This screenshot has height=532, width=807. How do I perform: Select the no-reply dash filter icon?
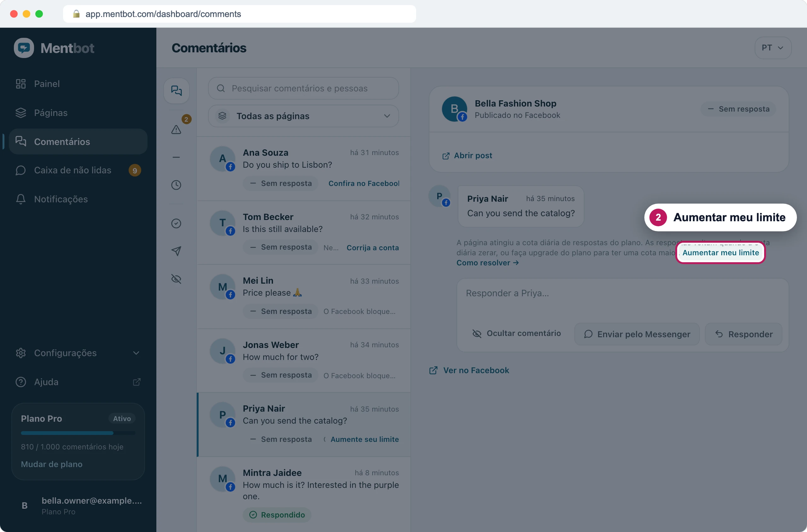tap(177, 157)
